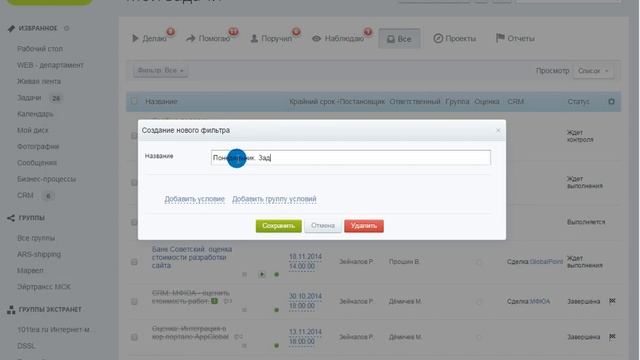Open the ARS-shipping group

pos(39,254)
